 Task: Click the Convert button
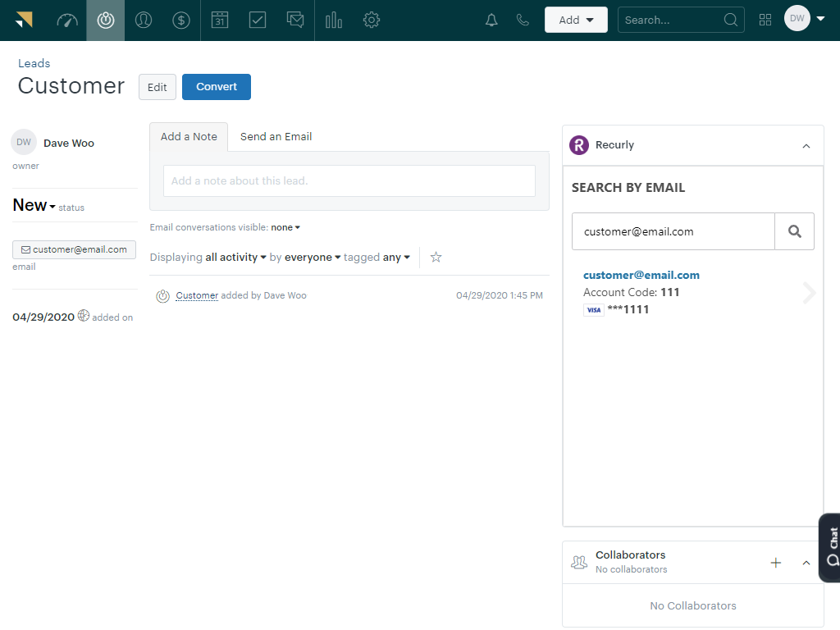coord(217,87)
